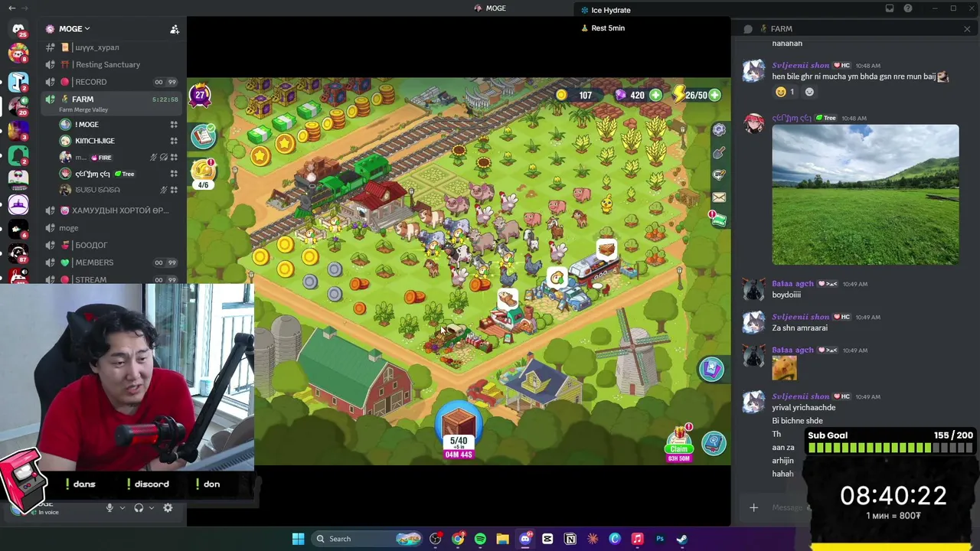Close the FARM chat panel
Image resolution: width=980 pixels, height=551 pixels.
967,29
